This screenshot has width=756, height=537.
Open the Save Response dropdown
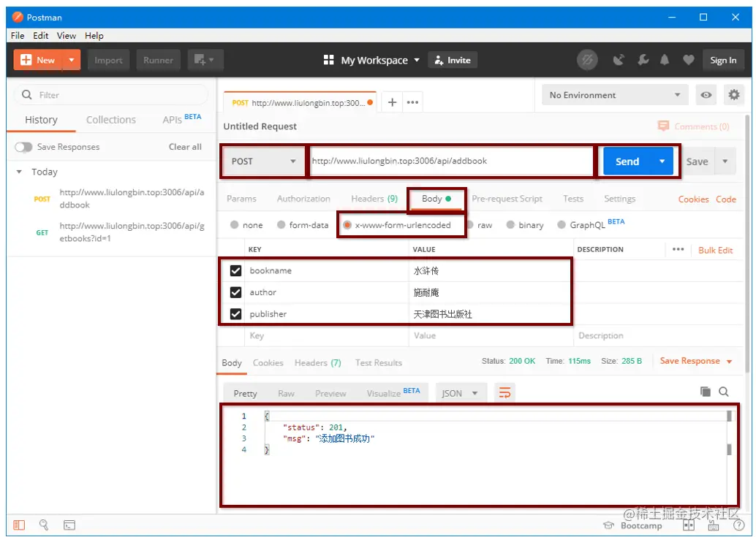coord(696,361)
